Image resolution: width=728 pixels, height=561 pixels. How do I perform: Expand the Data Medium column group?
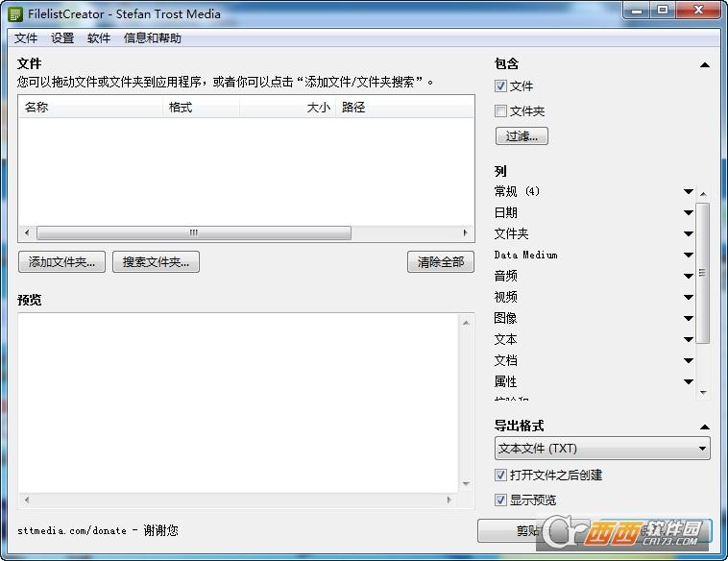tap(689, 255)
